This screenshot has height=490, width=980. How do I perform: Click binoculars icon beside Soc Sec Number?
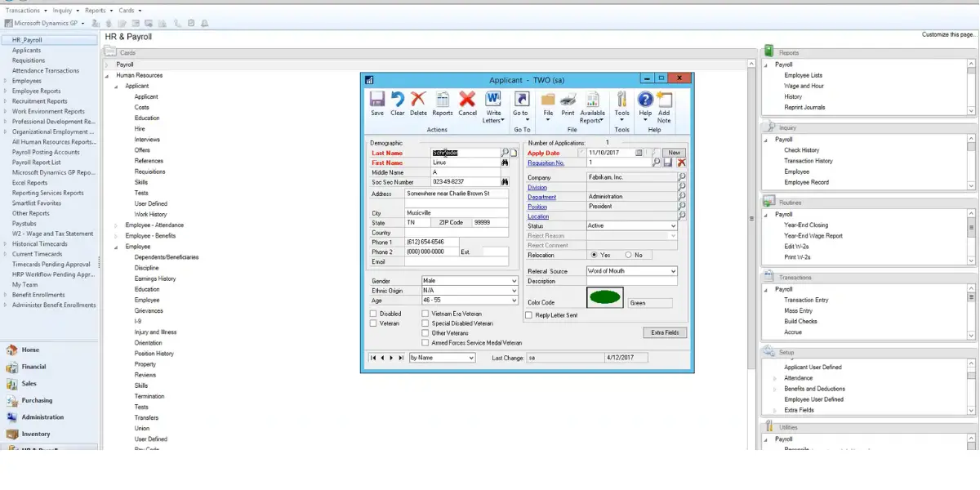pyautogui.click(x=505, y=182)
